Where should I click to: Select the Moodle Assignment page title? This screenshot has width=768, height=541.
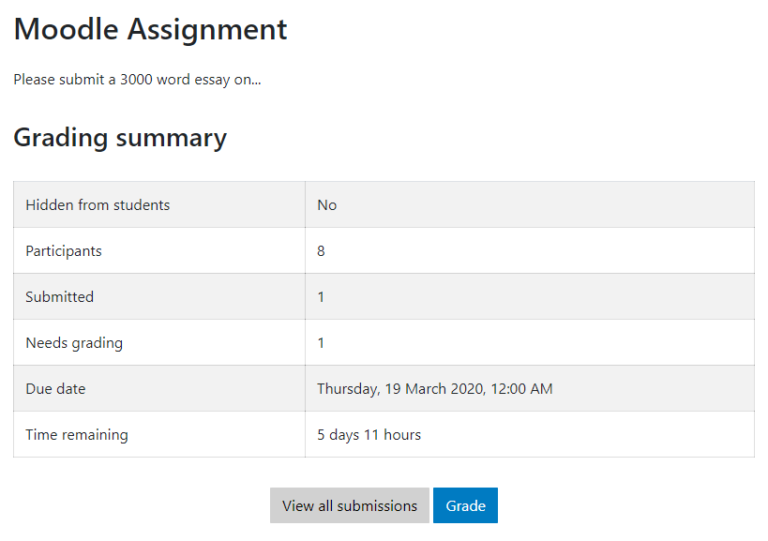[x=150, y=29]
